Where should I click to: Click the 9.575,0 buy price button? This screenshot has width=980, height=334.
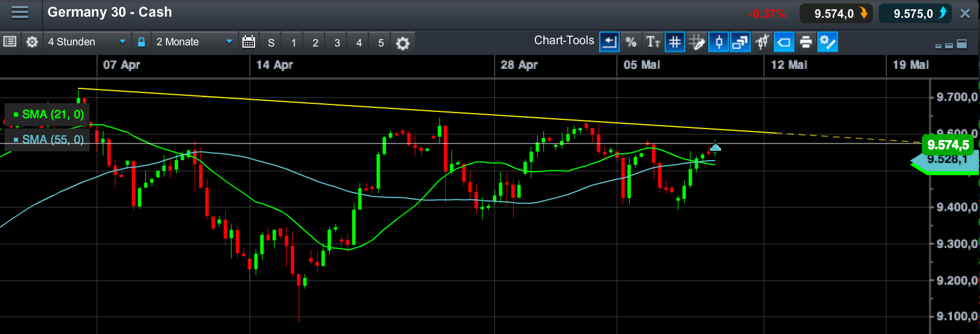click(x=915, y=14)
